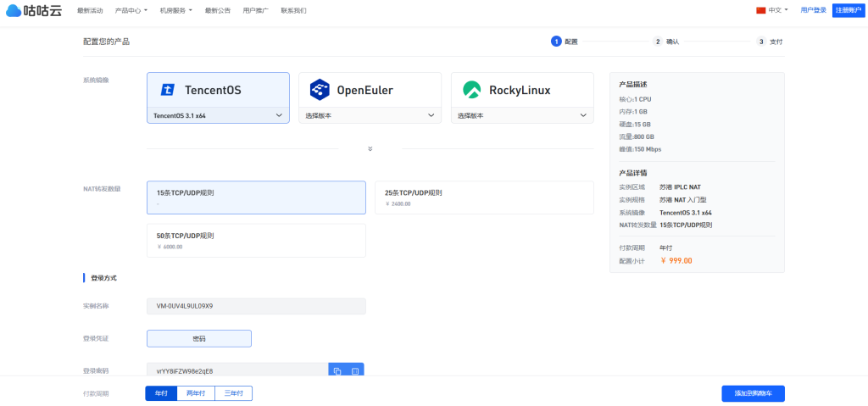Screen dimensions: 868x406
Task: Click the China flag language icon
Action: click(x=760, y=10)
